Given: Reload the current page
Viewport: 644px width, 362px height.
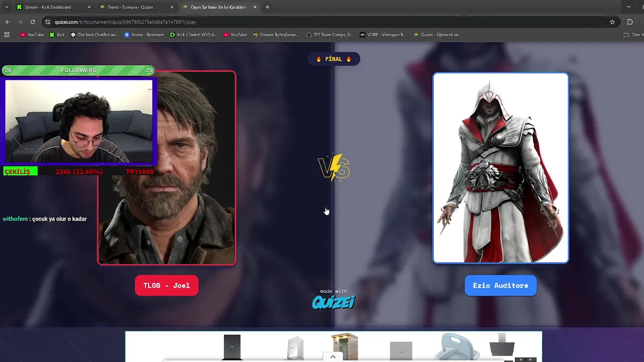Looking at the screenshot, I should tap(33, 22).
